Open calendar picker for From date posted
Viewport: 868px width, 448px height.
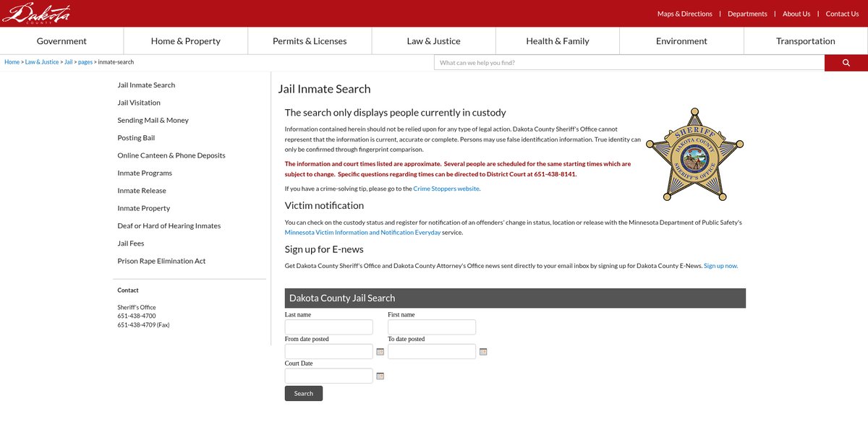[380, 352]
